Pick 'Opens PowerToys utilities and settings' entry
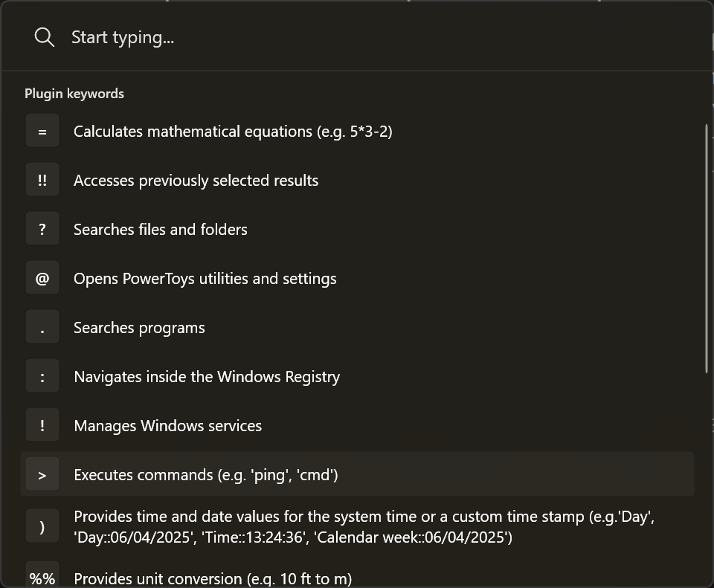 [205, 279]
